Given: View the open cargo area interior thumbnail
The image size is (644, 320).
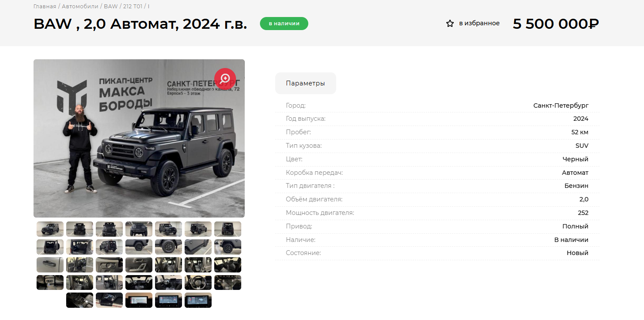Looking at the screenshot, I should coord(80,247).
